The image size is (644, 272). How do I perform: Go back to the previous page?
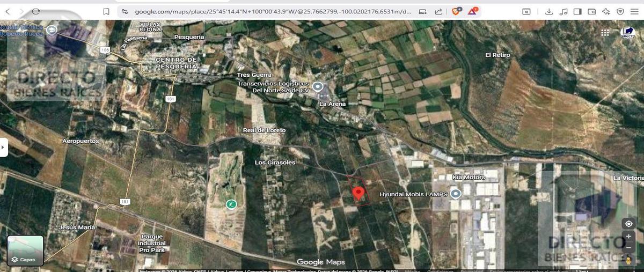(x=8, y=11)
